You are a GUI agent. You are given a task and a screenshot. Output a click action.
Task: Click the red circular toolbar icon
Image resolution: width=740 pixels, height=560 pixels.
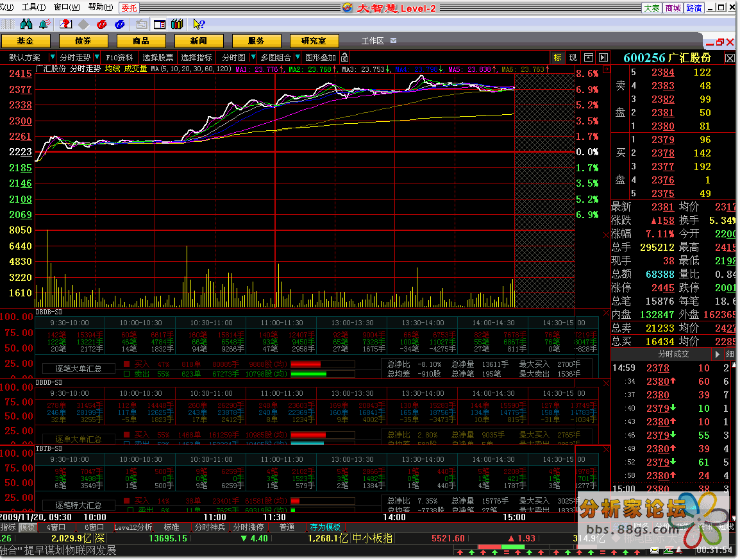point(101,24)
